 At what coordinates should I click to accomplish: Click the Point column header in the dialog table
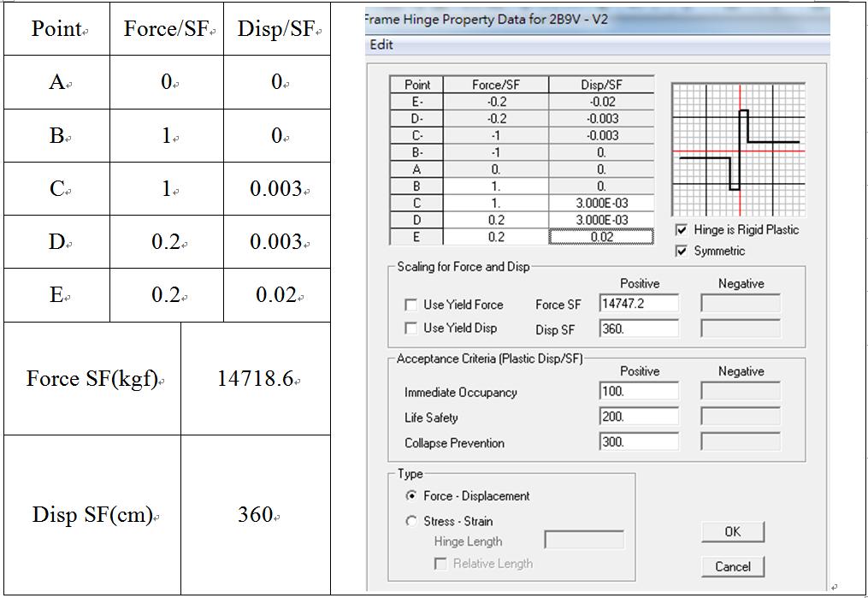416,85
